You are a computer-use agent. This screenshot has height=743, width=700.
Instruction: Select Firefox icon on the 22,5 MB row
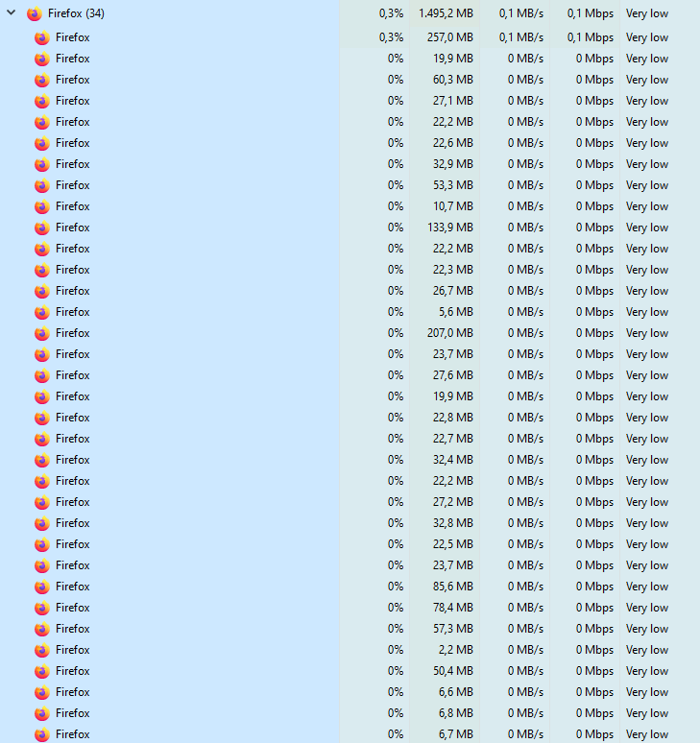click(x=42, y=545)
